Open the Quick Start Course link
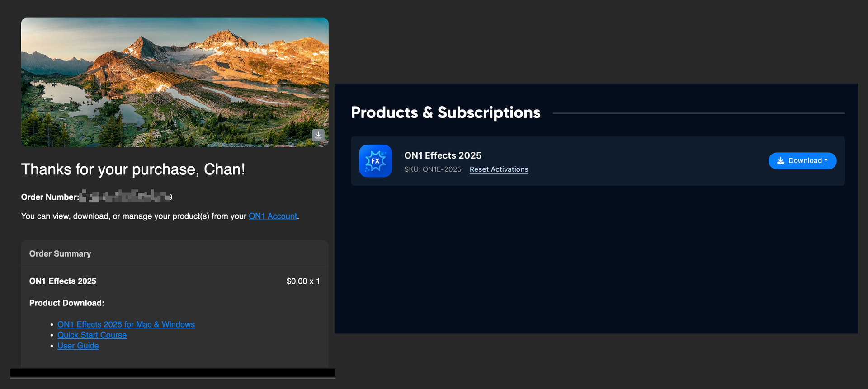The height and width of the screenshot is (389, 868). pyautogui.click(x=92, y=335)
